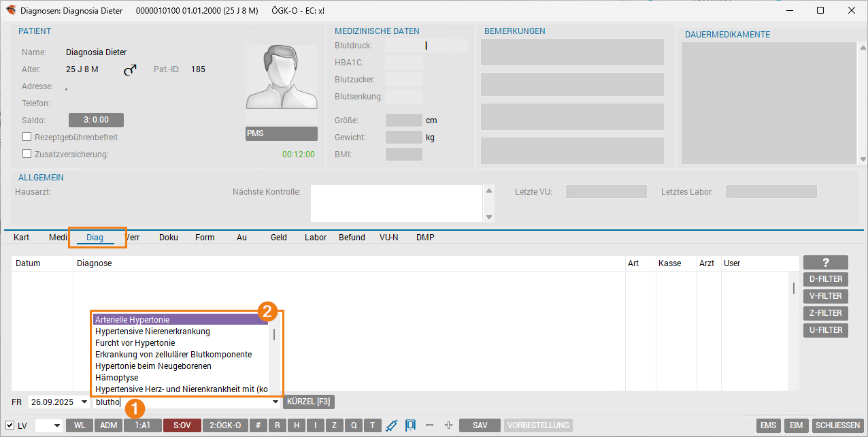
Task: Click the patient photo placeholder
Action: (281, 78)
